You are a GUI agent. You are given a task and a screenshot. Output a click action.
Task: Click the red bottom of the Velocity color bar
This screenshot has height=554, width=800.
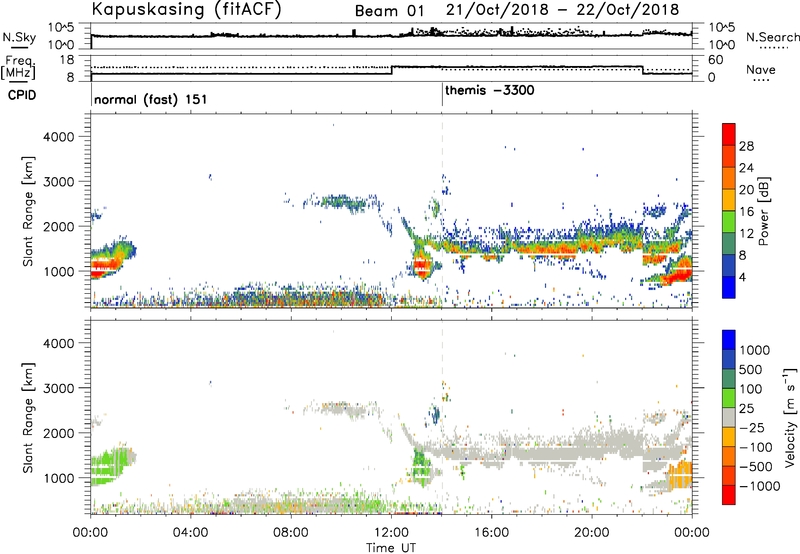click(729, 495)
